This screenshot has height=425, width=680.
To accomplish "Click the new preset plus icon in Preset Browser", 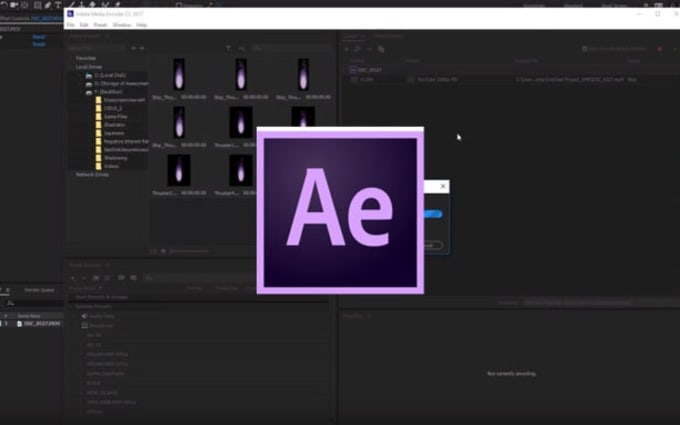I will 72,278.
